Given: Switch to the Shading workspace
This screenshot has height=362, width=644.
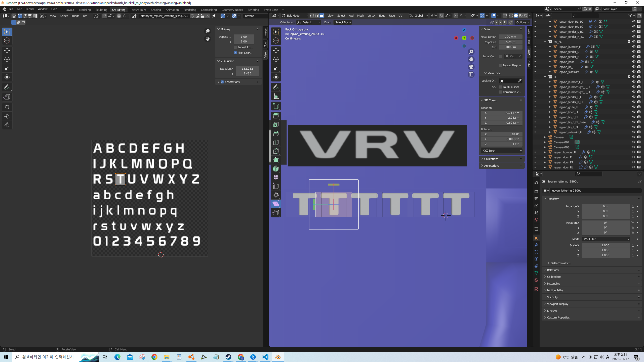Looking at the screenshot, I should coord(156,10).
